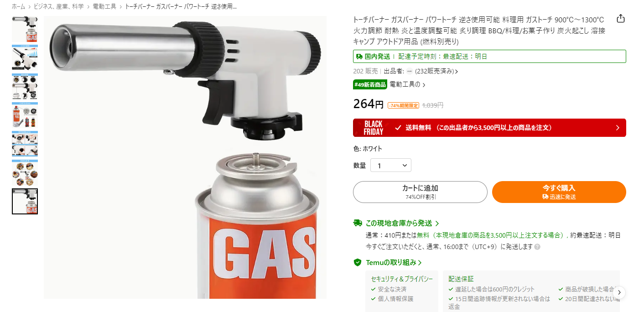Expand the 電動工具の ranking chevron
This screenshot has width=644, height=312.
coord(424,85)
